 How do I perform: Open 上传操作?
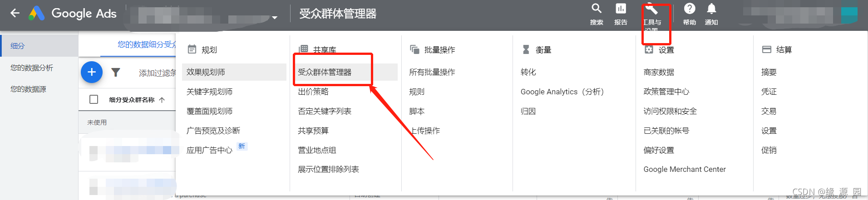(x=424, y=131)
